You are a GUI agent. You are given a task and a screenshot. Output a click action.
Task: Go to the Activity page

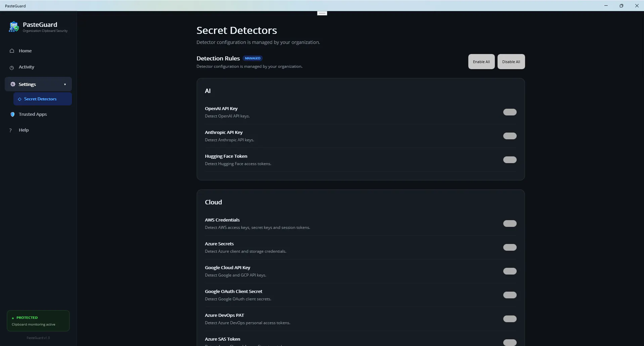click(x=38, y=67)
